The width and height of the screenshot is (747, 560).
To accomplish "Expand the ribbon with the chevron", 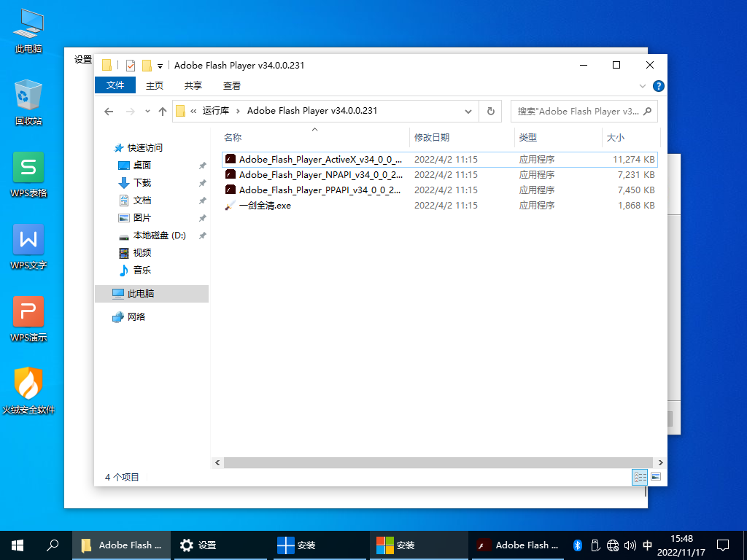I will click(642, 86).
